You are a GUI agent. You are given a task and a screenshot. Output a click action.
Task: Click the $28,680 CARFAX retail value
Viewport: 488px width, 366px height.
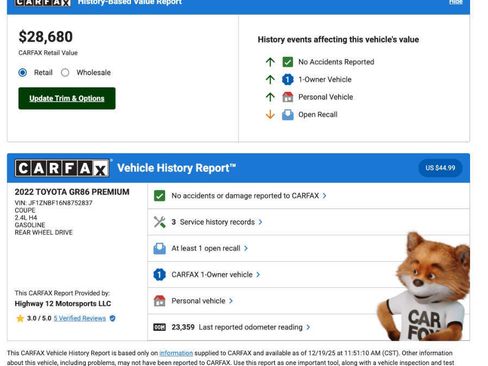(x=46, y=37)
